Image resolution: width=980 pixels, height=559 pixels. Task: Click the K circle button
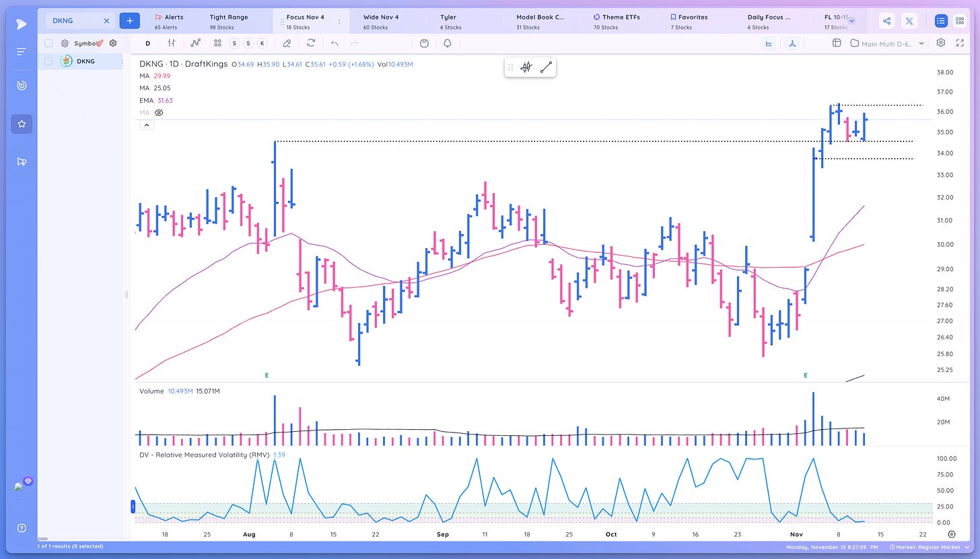[x=262, y=43]
